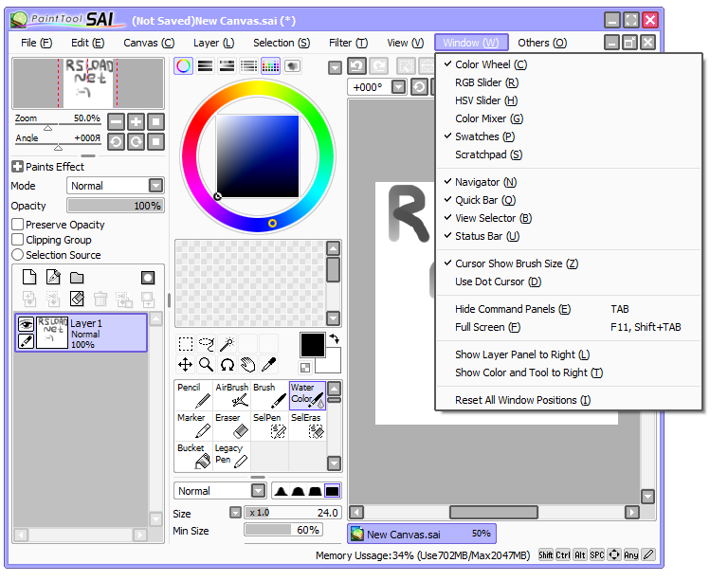Enable Clipping Group checkbox

[x=18, y=240]
